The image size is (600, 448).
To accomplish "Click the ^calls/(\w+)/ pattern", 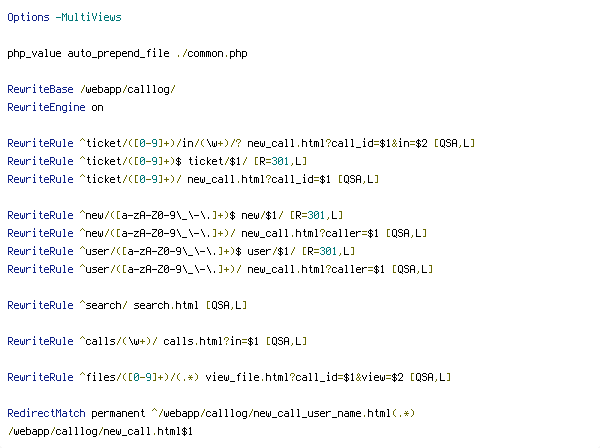I will 118,341.
